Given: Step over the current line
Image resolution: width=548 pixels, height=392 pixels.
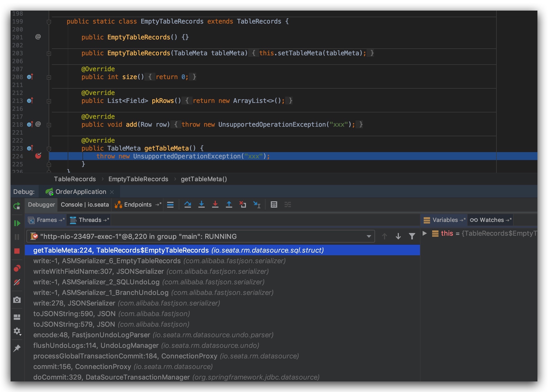Looking at the screenshot, I should point(188,204).
